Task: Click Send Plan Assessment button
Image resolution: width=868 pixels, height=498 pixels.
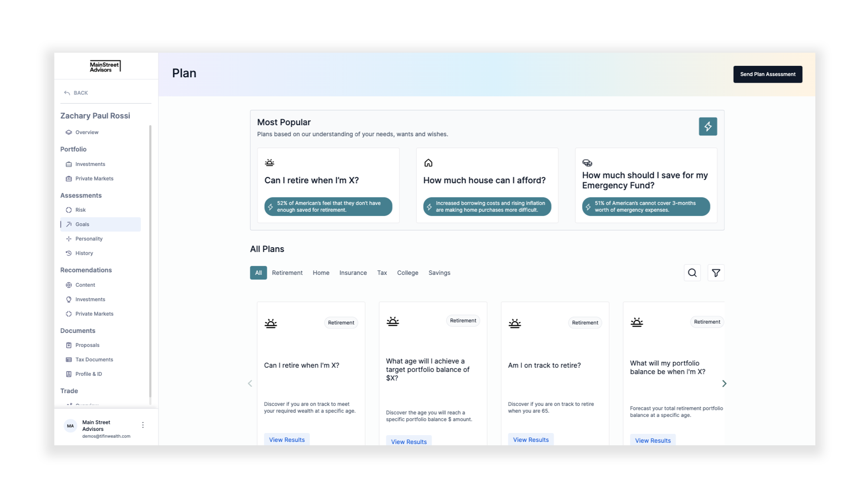Action: [x=768, y=74]
